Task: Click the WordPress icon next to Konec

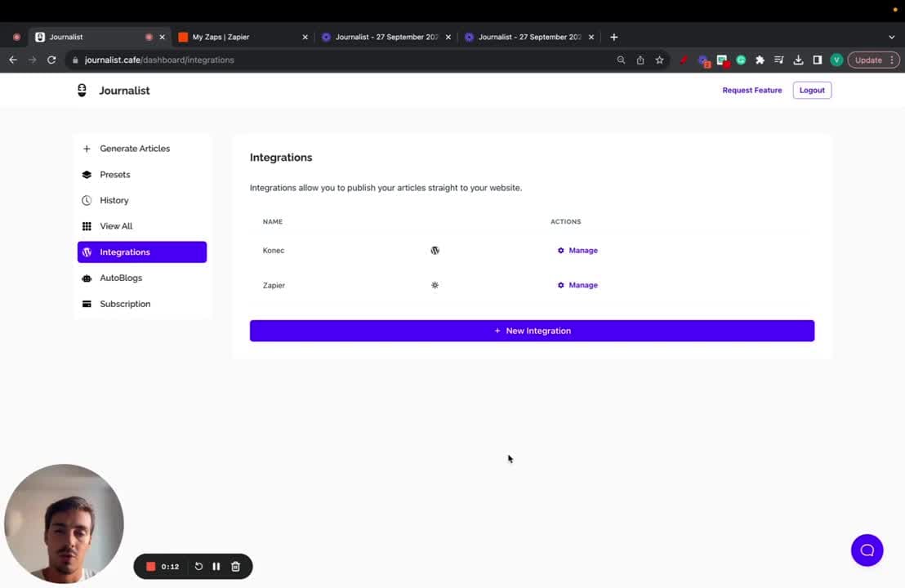Action: (x=435, y=250)
